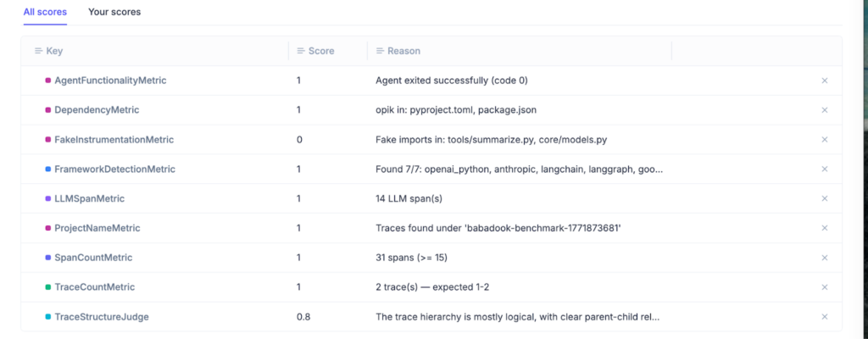The image size is (868, 339).
Task: Select the All scores tab
Action: pos(45,13)
